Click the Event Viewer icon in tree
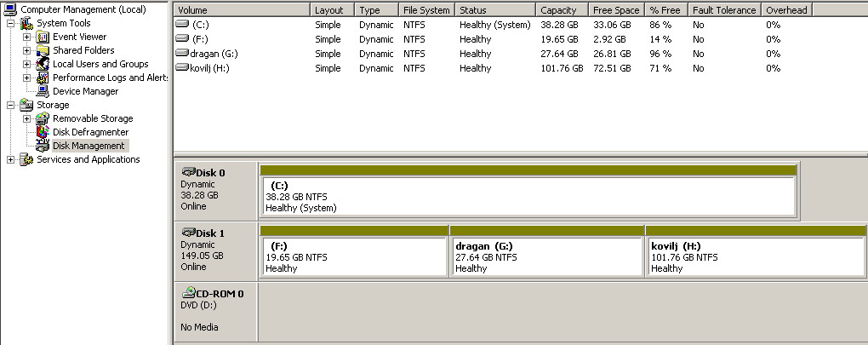Screen dimensions: 868x345 (x=43, y=37)
